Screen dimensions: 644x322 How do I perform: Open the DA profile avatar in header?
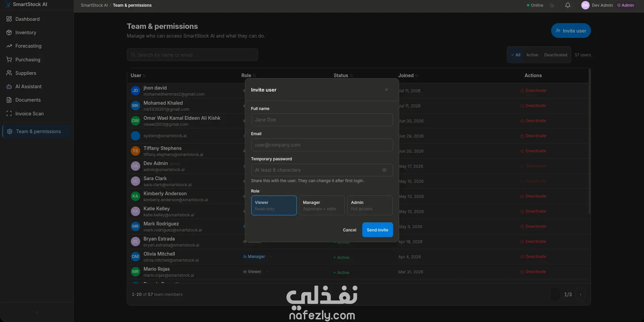585,5
